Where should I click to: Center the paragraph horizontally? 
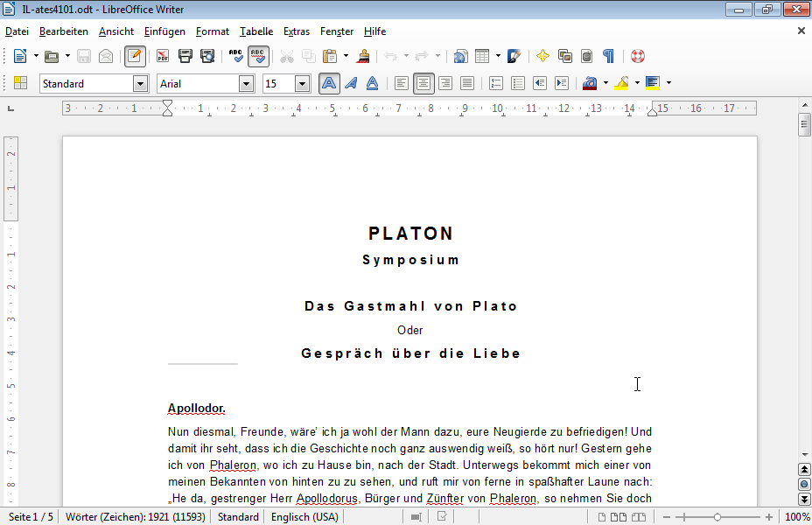click(x=423, y=83)
